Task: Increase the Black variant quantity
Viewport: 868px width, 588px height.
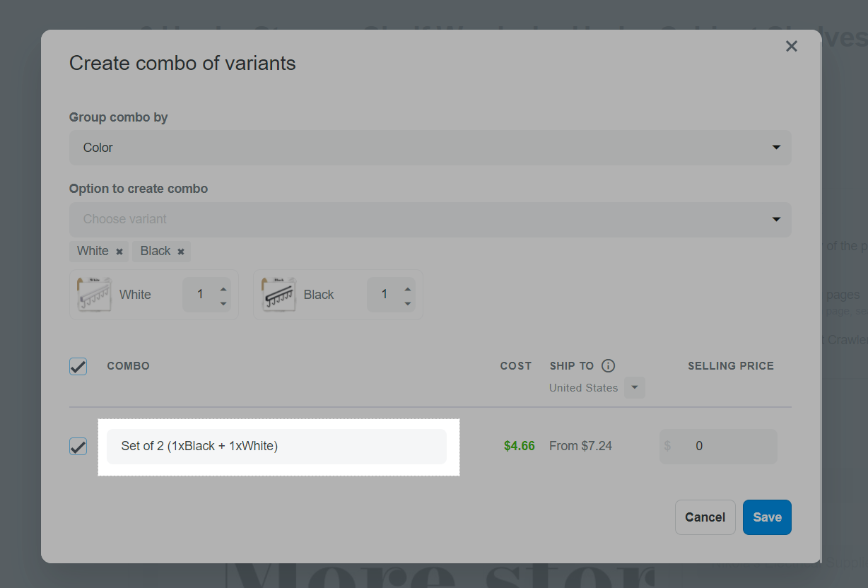Action: (408, 288)
